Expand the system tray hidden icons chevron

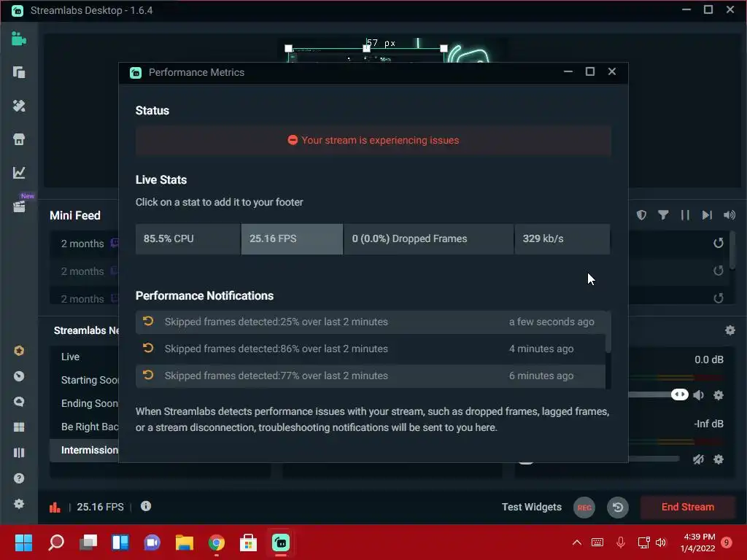(x=576, y=542)
